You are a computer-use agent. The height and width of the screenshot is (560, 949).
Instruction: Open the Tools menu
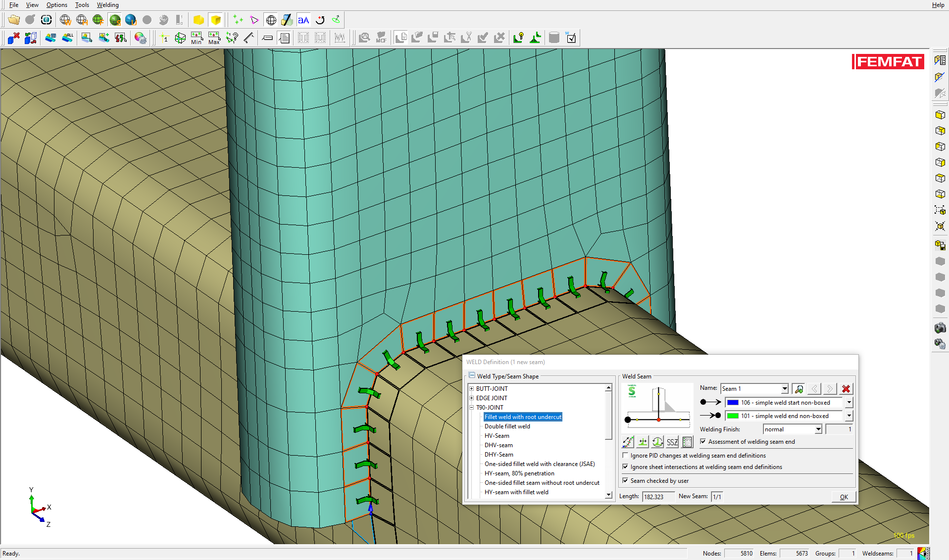(82, 5)
